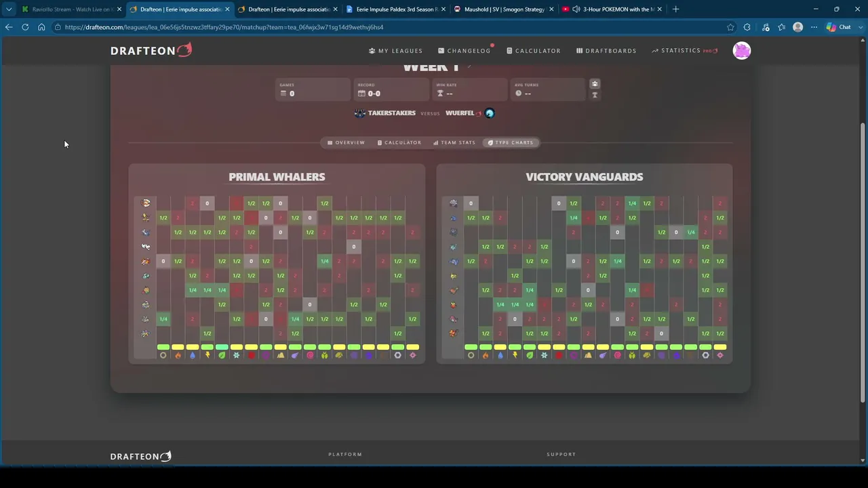Go back to the previous page
The height and width of the screenshot is (488, 868).
coord(9,27)
